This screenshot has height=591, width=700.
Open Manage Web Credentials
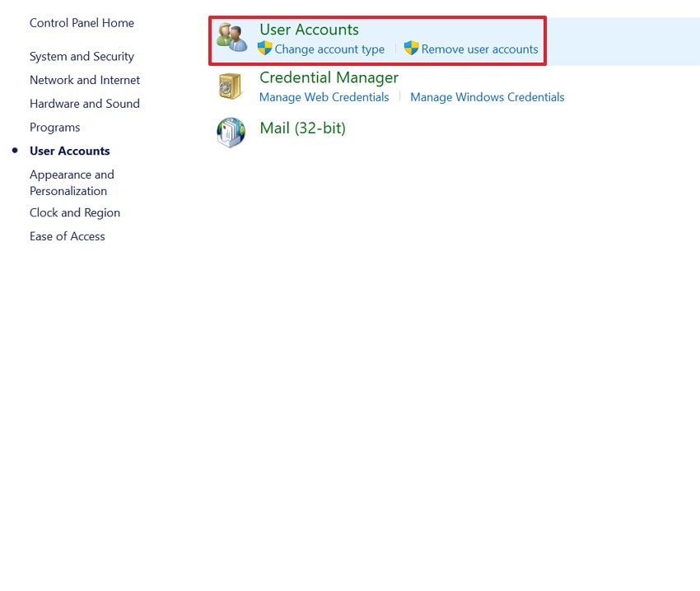coord(324,97)
